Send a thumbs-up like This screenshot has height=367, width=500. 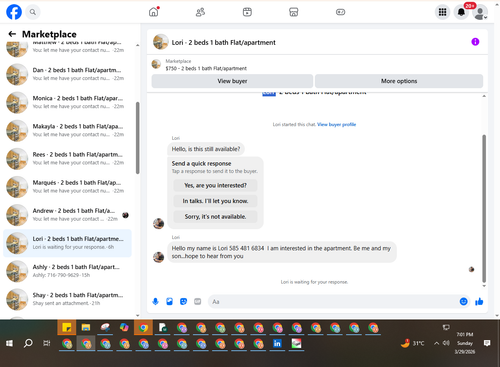point(479,302)
